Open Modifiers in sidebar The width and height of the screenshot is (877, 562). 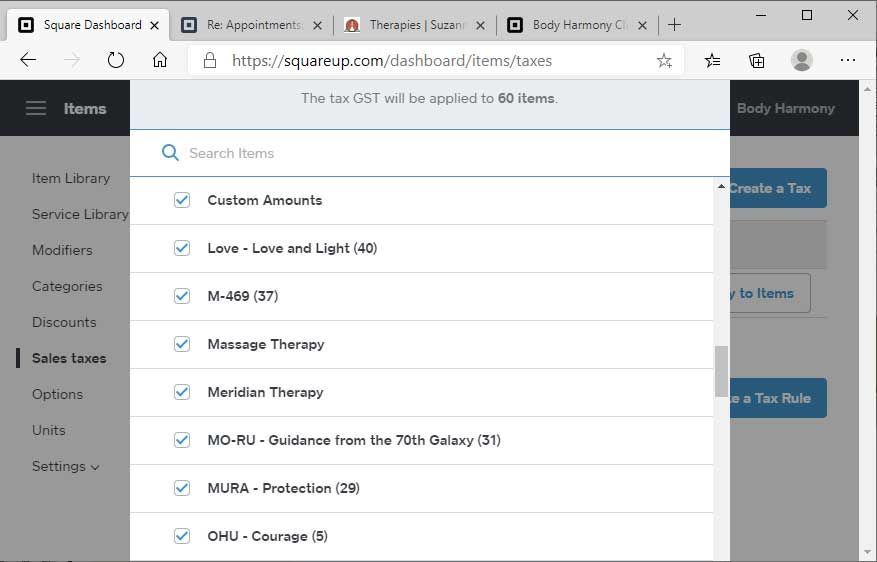(x=62, y=250)
